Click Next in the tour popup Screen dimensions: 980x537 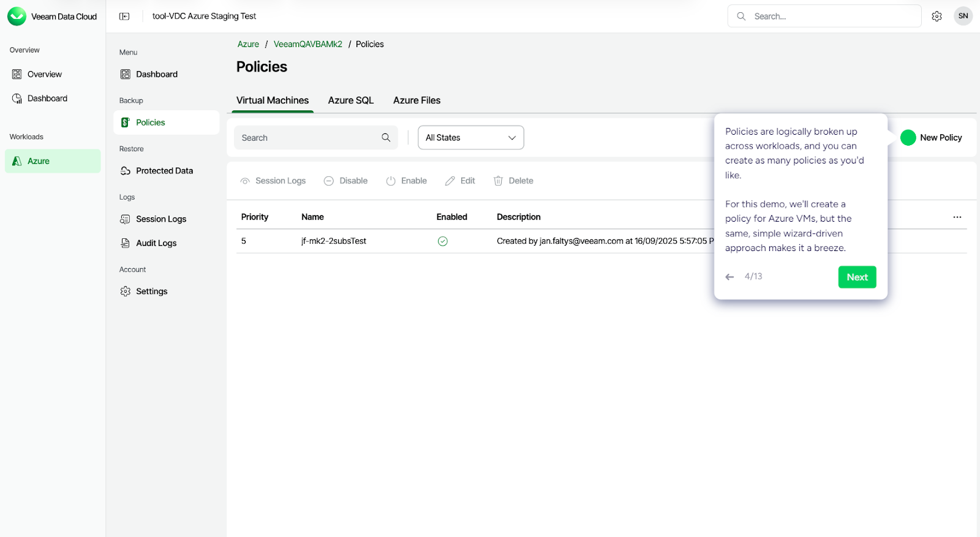pyautogui.click(x=857, y=277)
